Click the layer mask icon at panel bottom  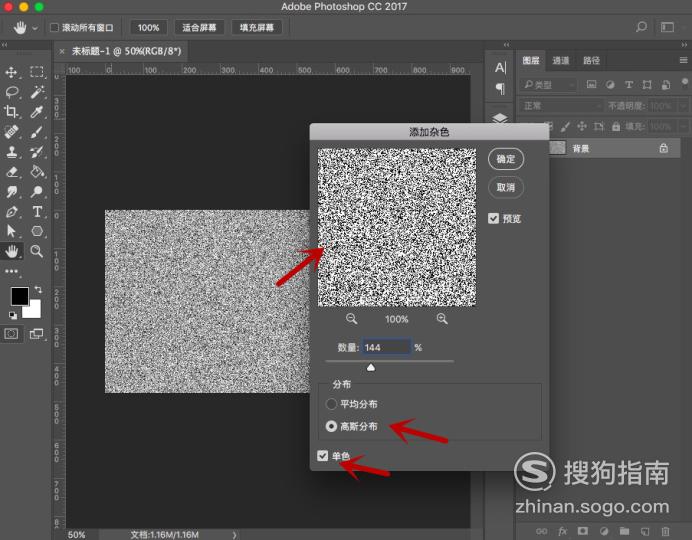583,531
